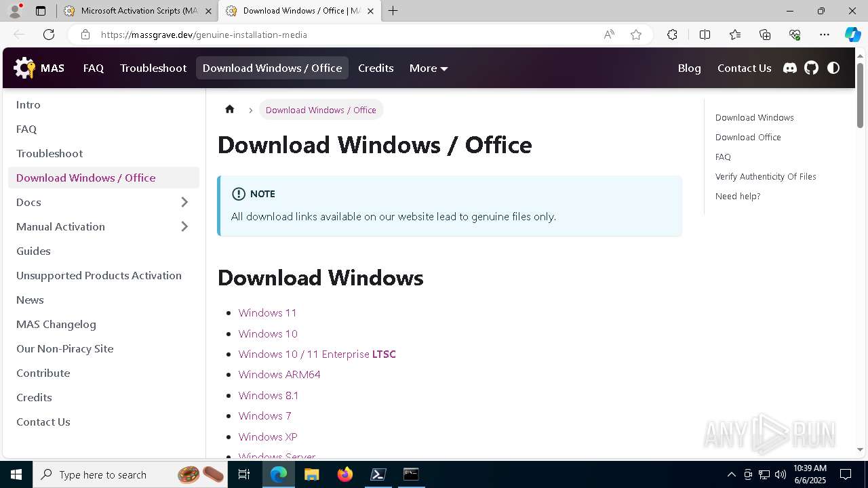Toggle dark/light theme icon
The width and height of the screenshot is (868, 488).
point(833,68)
